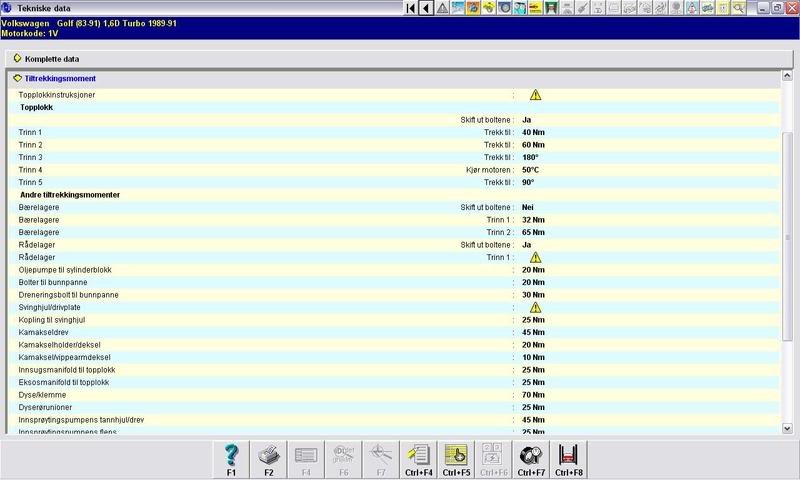800x480 pixels.
Task: Click the F2 print button
Action: coord(268,457)
